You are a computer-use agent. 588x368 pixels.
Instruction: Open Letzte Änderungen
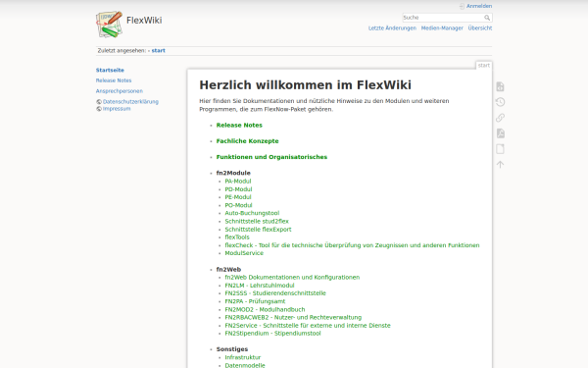(392, 28)
